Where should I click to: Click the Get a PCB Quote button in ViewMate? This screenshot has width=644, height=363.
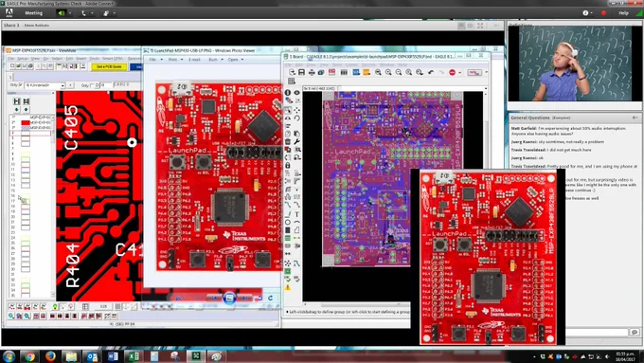(x=109, y=66)
